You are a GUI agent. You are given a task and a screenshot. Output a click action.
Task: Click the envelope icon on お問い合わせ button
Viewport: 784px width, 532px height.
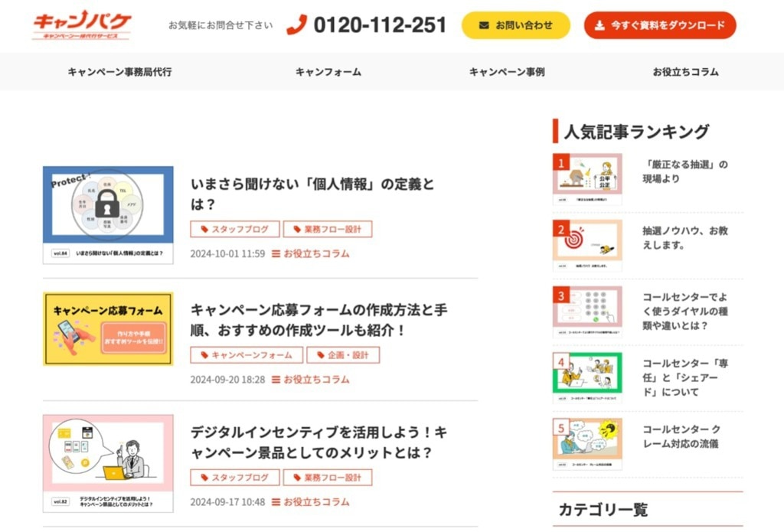484,25
